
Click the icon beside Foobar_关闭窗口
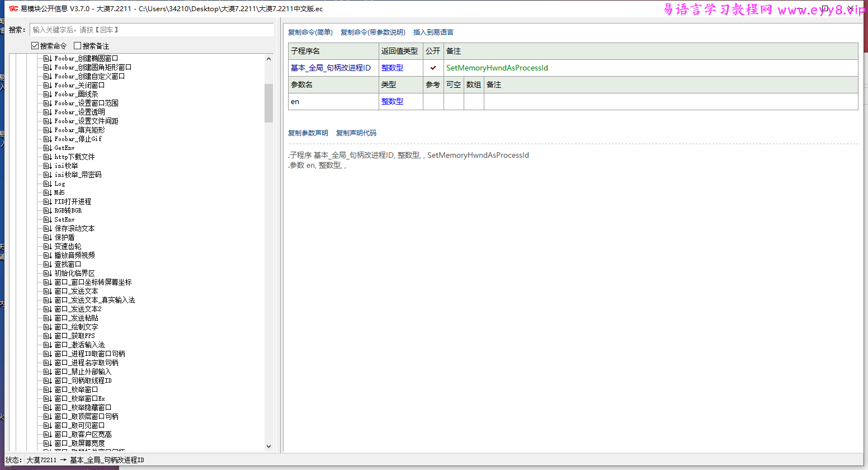pyautogui.click(x=48, y=85)
